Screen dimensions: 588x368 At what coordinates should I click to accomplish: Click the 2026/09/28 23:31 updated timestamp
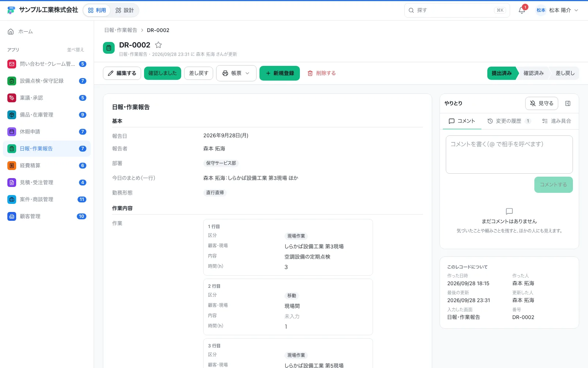coord(469,300)
